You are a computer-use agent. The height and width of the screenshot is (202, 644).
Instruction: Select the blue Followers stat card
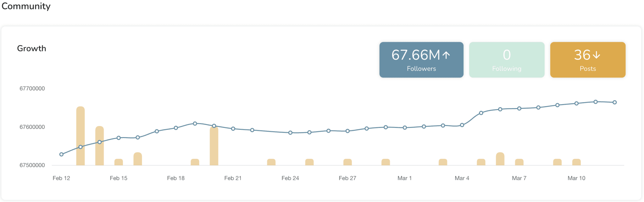(x=421, y=60)
